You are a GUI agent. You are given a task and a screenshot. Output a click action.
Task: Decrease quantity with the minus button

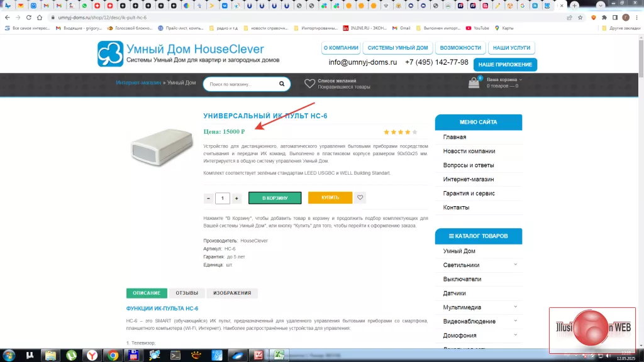[208, 199]
